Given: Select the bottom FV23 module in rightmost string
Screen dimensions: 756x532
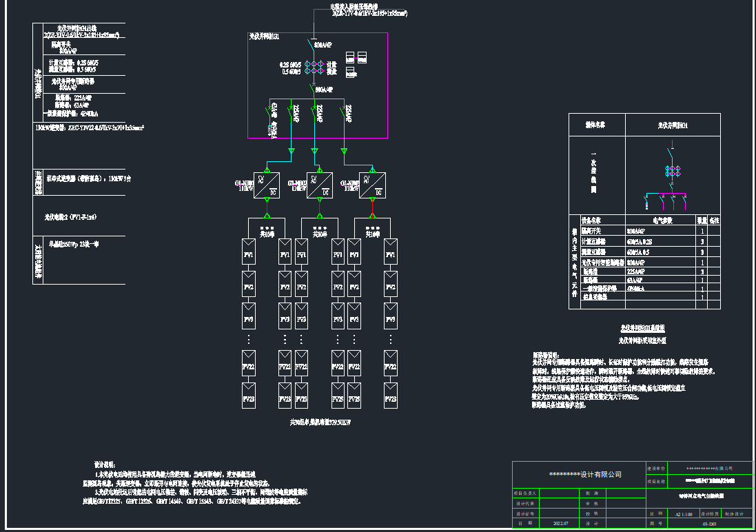Looking at the screenshot, I should click(x=390, y=398).
